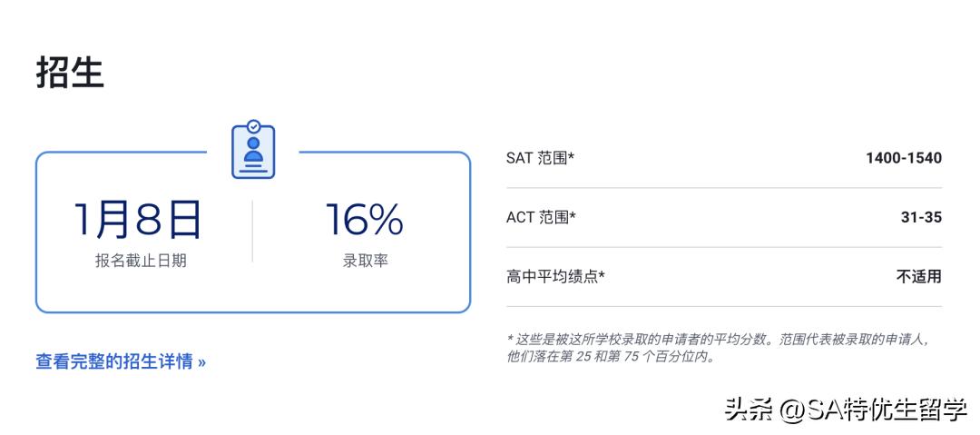Click the applicant ID badge icon

click(253, 150)
